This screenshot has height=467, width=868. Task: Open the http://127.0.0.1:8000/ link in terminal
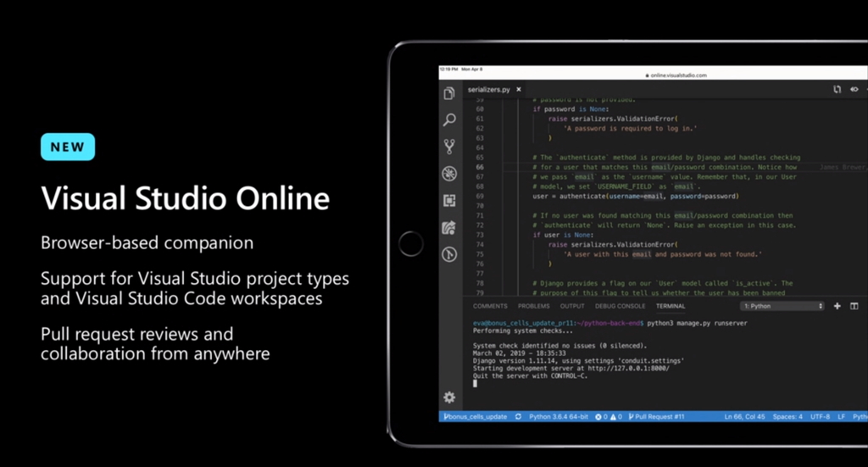pos(628,369)
